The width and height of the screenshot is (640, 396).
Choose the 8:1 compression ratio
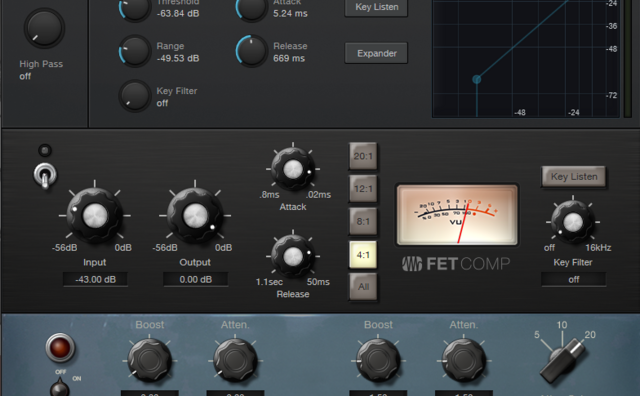click(x=363, y=221)
